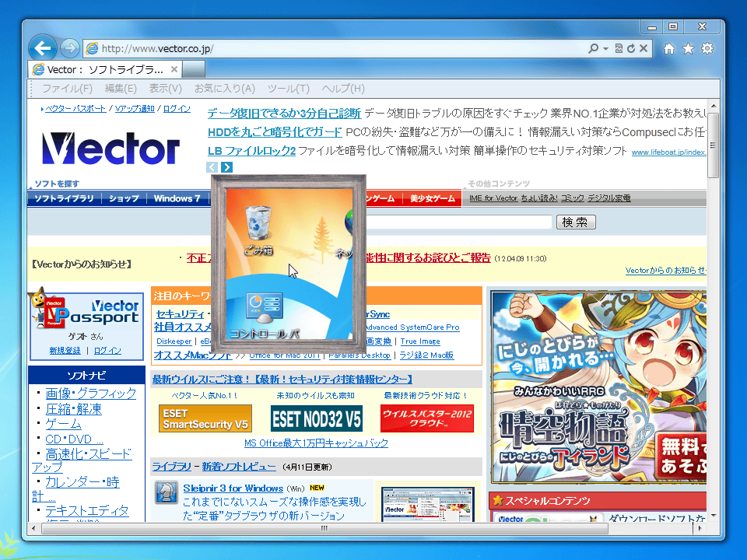The image size is (747, 560).
Task: Open the ベクターパスポート link
Action: pyautogui.click(x=75, y=109)
